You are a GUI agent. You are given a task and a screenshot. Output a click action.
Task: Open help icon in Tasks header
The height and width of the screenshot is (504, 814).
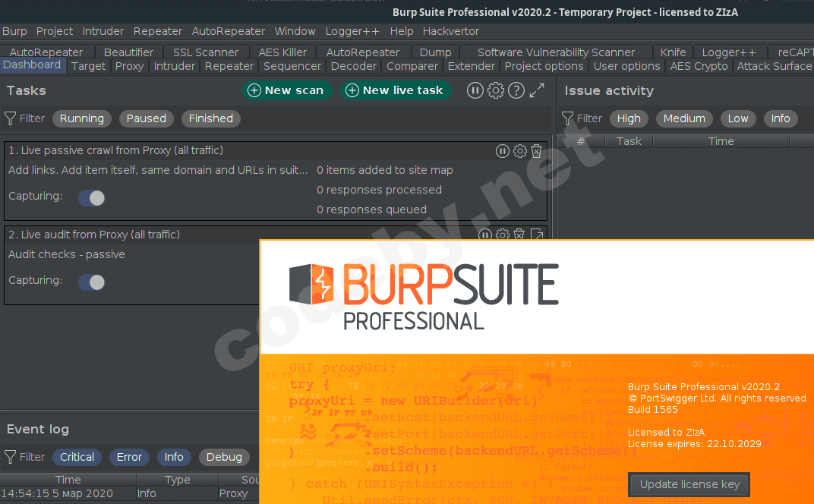click(x=516, y=90)
